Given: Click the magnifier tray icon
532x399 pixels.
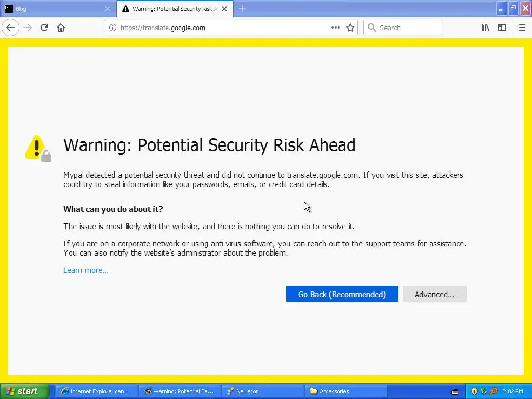Looking at the screenshot, I should coord(494,391).
